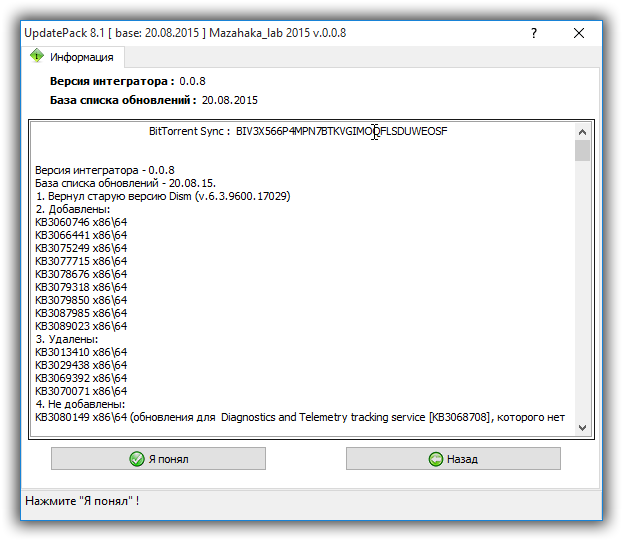Click the Я понял button
The width and height of the screenshot is (623, 541).
pyautogui.click(x=158, y=459)
